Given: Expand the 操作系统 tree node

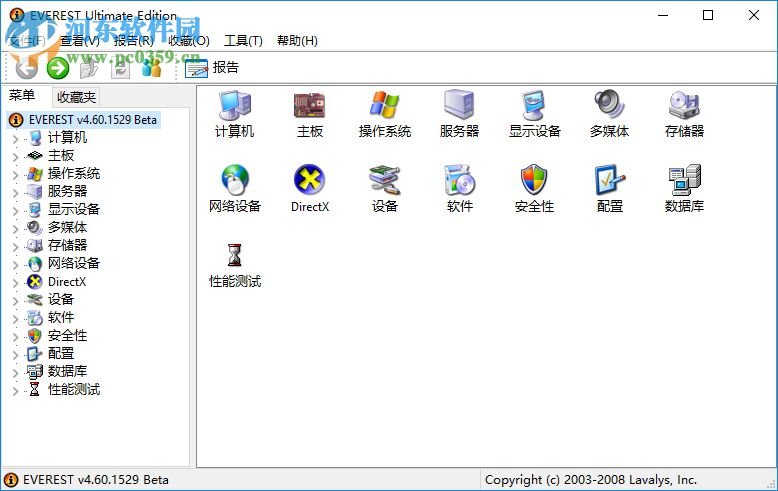Looking at the screenshot, I should [15, 175].
